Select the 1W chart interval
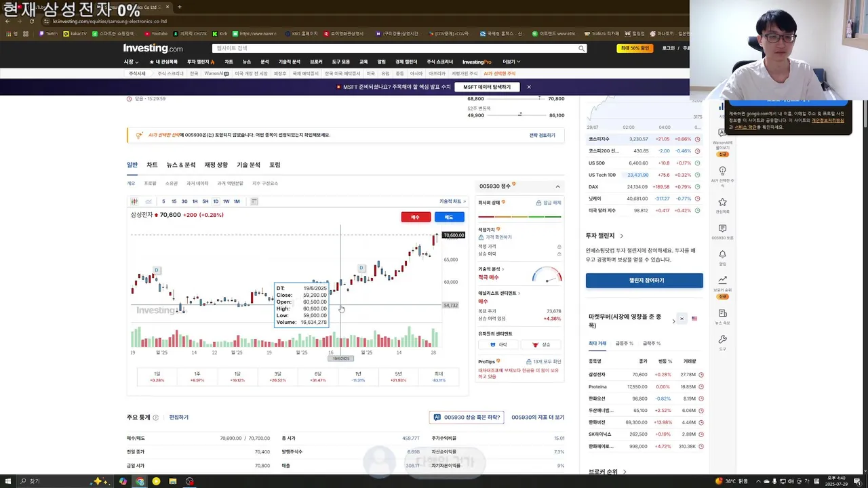The height and width of the screenshot is (488, 868). (x=226, y=201)
